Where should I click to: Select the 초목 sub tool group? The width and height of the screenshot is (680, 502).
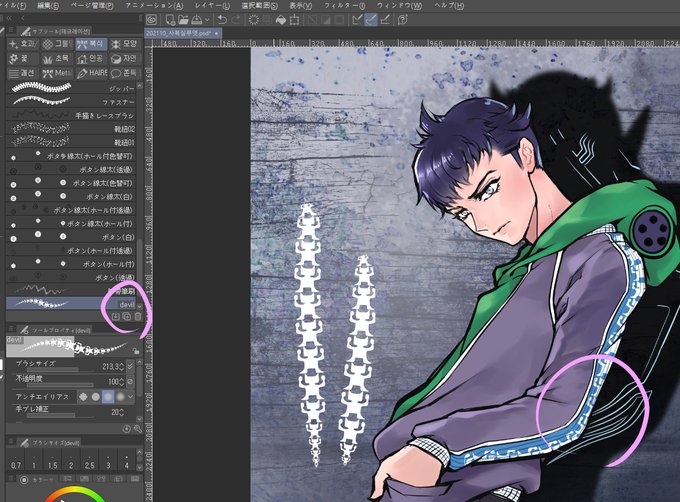pyautogui.click(x=58, y=59)
